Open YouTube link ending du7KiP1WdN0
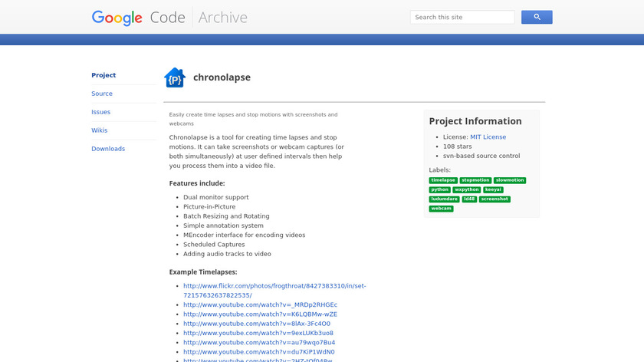Viewport: 644px width, 362px height. [259, 352]
